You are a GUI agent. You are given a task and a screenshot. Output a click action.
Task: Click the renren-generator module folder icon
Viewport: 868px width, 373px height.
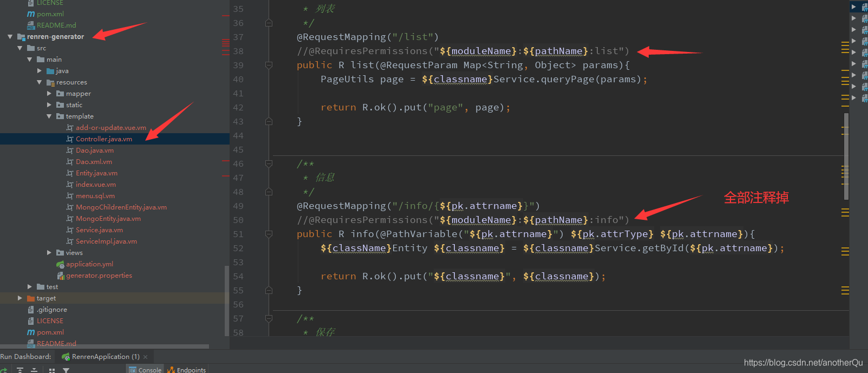pos(21,37)
